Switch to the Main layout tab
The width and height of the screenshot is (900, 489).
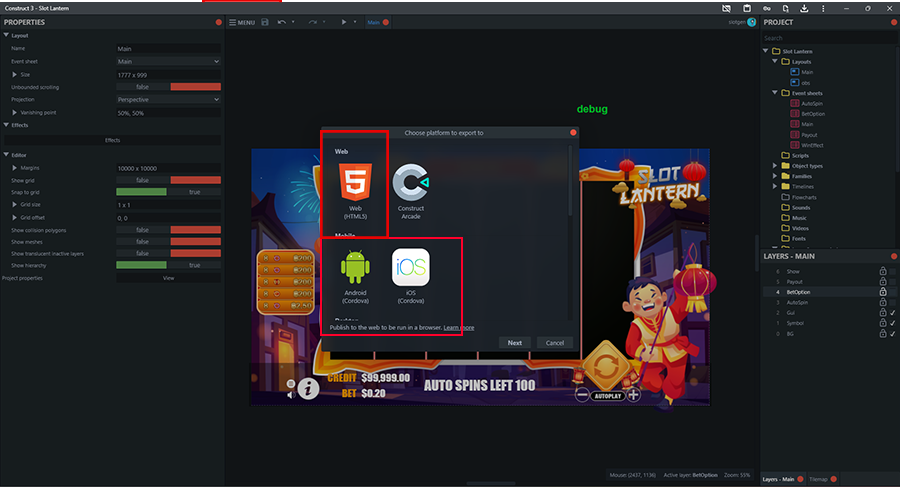coord(374,22)
